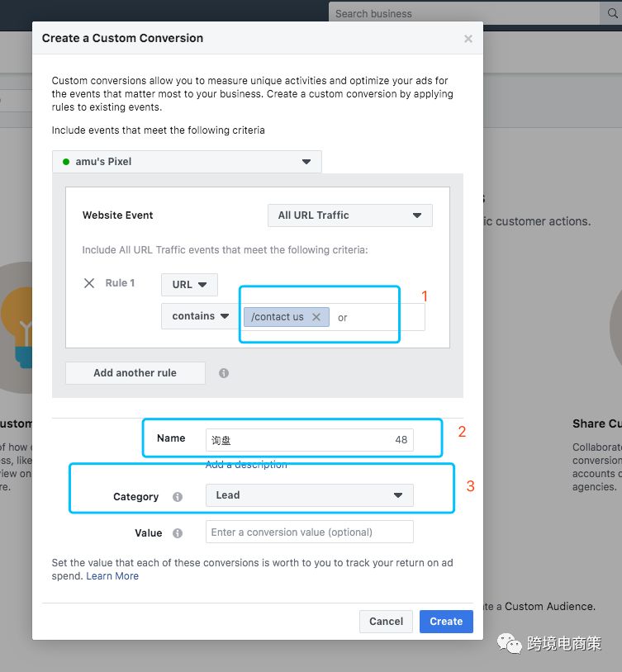Click the conversion value input field
Screen dimensions: 622x672
[309, 532]
